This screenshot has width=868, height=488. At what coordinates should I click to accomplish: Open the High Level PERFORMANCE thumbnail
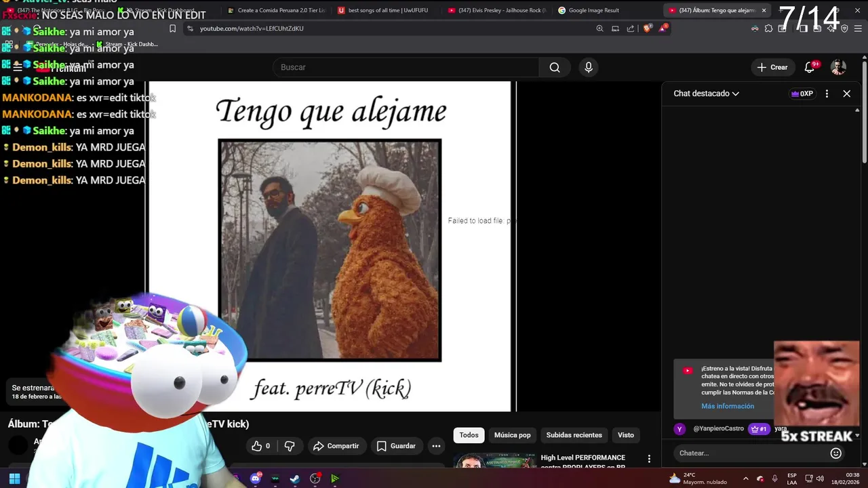click(x=496, y=461)
